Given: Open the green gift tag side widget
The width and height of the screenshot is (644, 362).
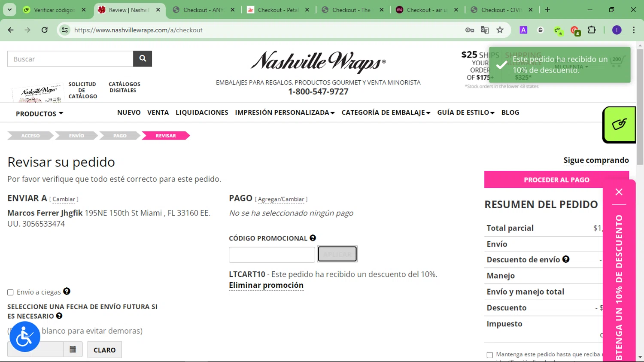Looking at the screenshot, I should [x=619, y=125].
